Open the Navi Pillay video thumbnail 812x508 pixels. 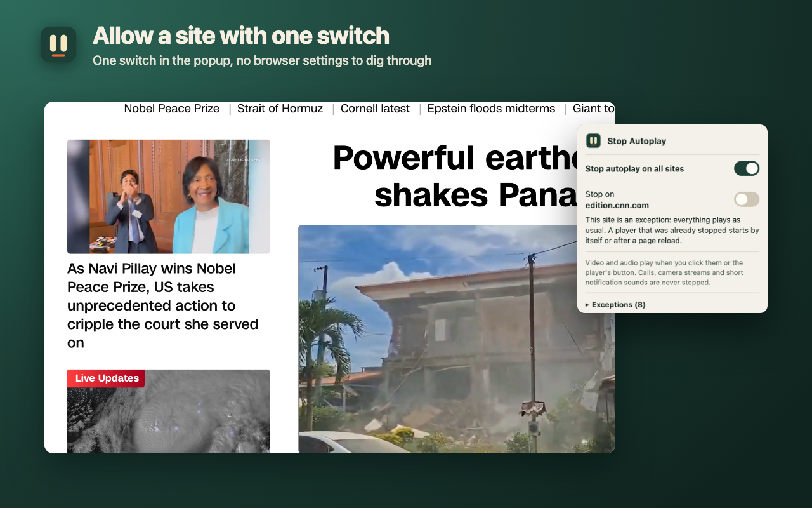pyautogui.click(x=169, y=197)
